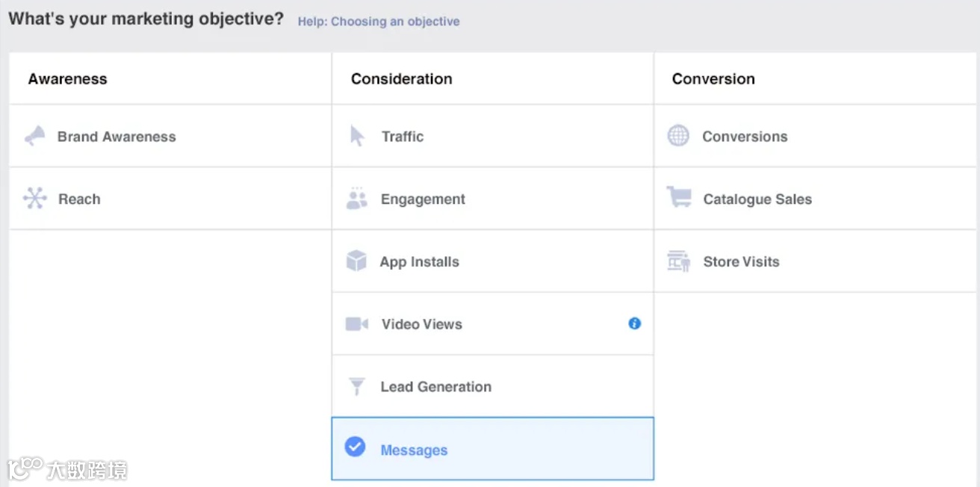
Task: Click the Reach network icon
Action: point(35,199)
